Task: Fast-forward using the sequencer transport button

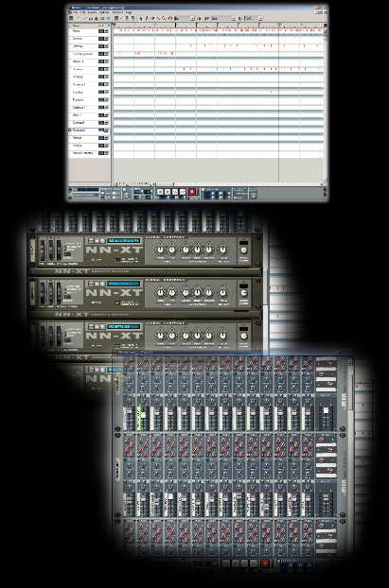Action: pyautogui.click(x=182, y=192)
